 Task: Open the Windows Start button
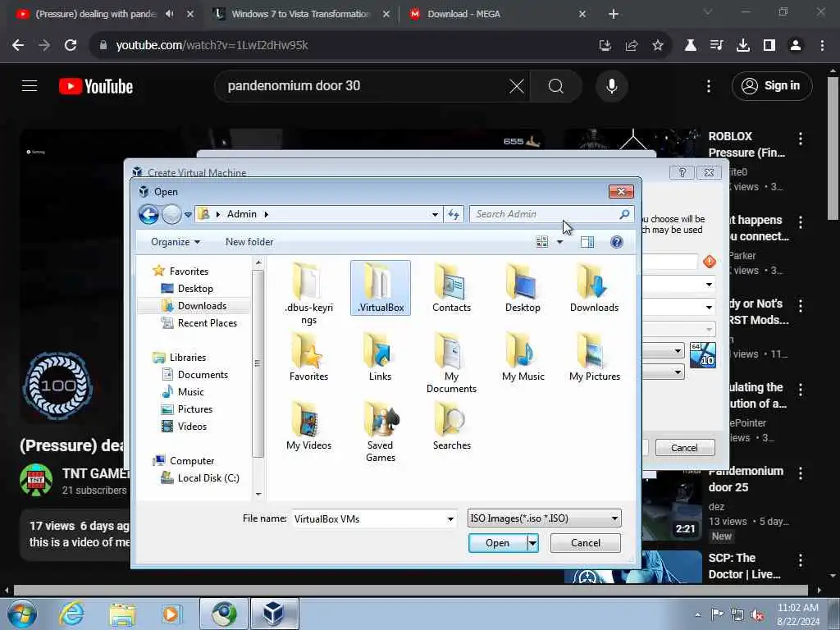tap(21, 614)
